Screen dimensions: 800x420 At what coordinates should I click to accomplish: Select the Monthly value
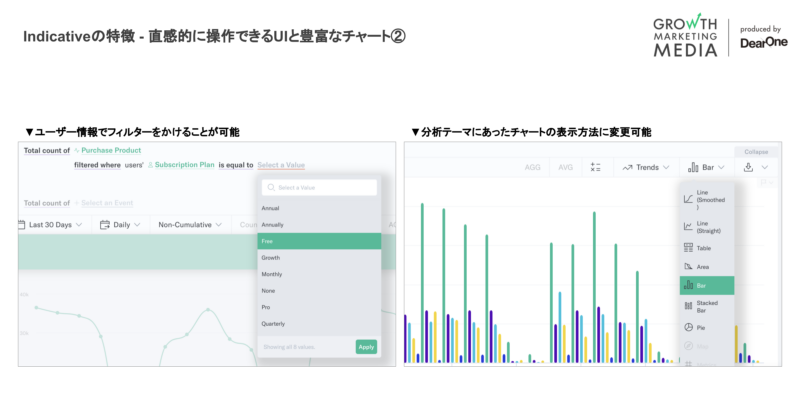coord(319,274)
